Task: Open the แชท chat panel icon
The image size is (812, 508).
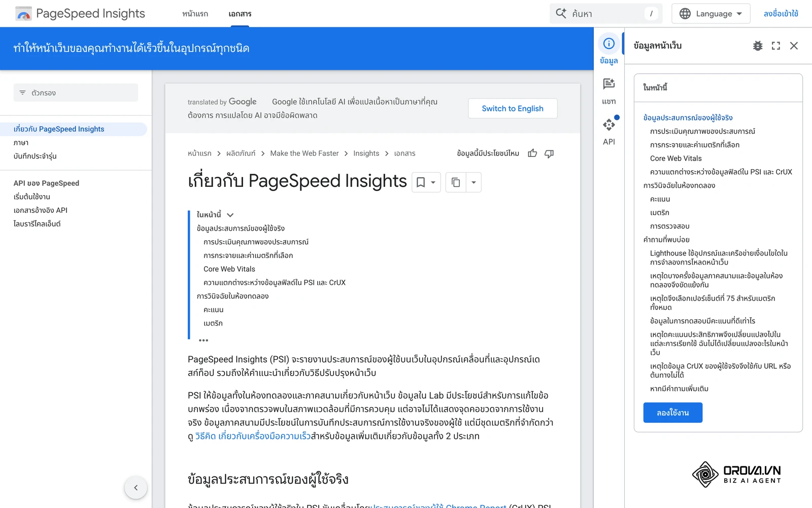Action: click(x=609, y=84)
